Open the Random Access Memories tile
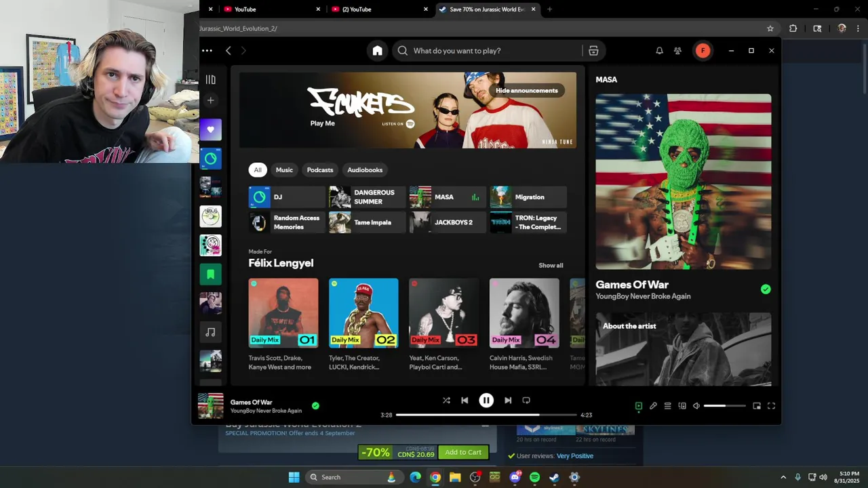The image size is (868, 488). (287, 222)
